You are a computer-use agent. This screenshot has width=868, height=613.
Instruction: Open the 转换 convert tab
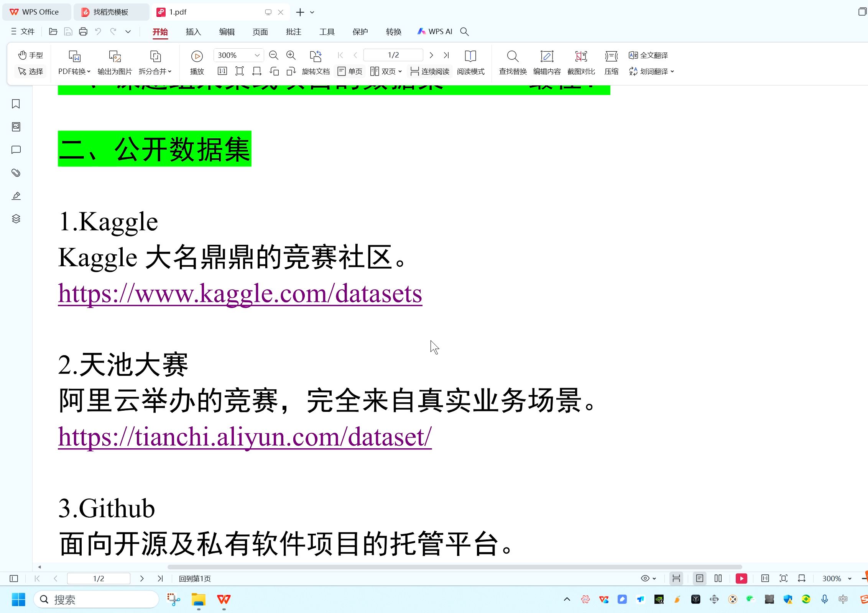(393, 32)
